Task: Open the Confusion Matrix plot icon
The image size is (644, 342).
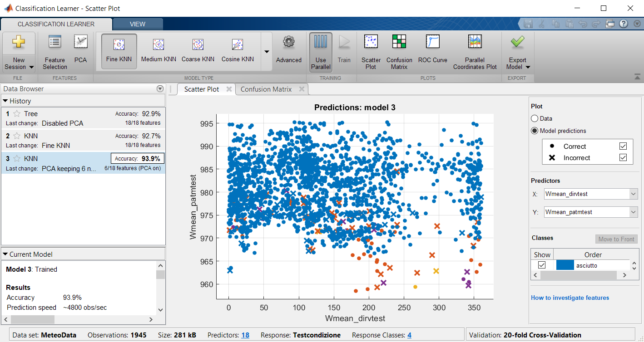Action: click(x=399, y=51)
